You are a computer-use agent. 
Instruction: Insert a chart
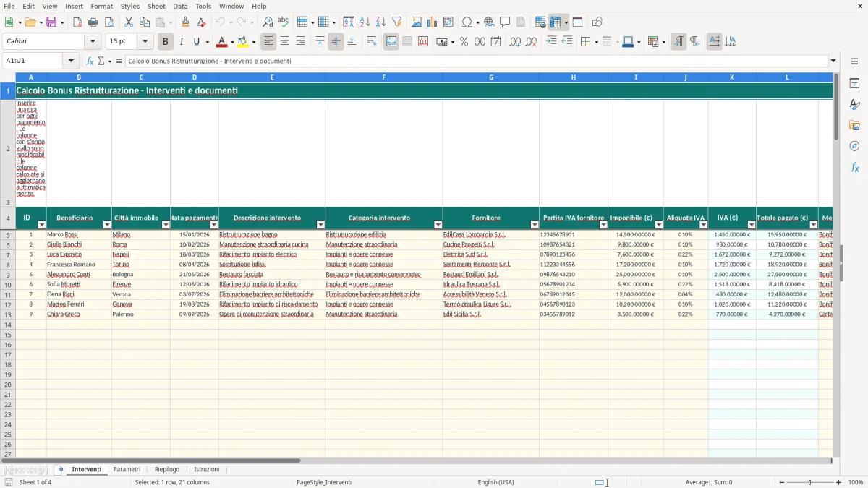(433, 22)
